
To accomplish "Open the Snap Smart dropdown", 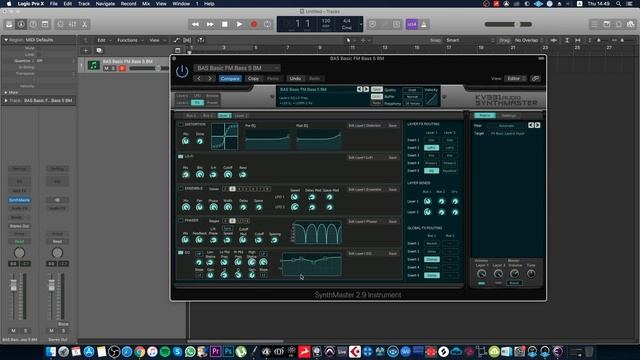I will [x=470, y=40].
